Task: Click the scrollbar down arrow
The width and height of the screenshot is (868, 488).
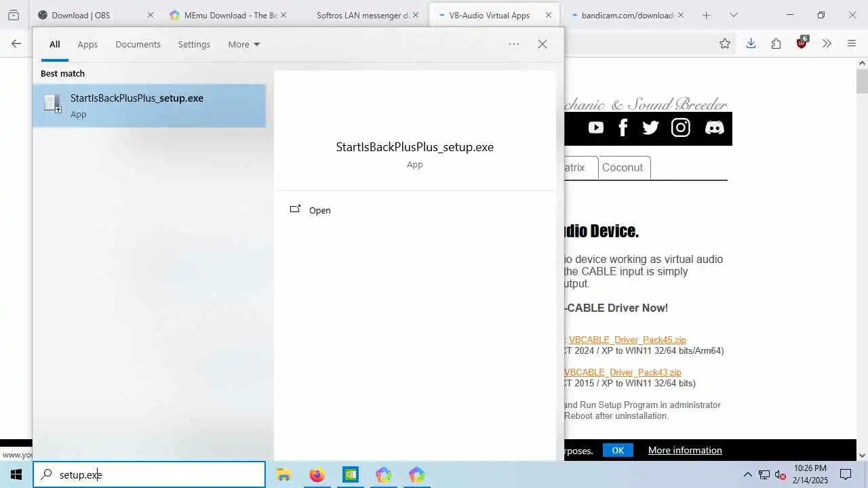Action: click(862, 455)
